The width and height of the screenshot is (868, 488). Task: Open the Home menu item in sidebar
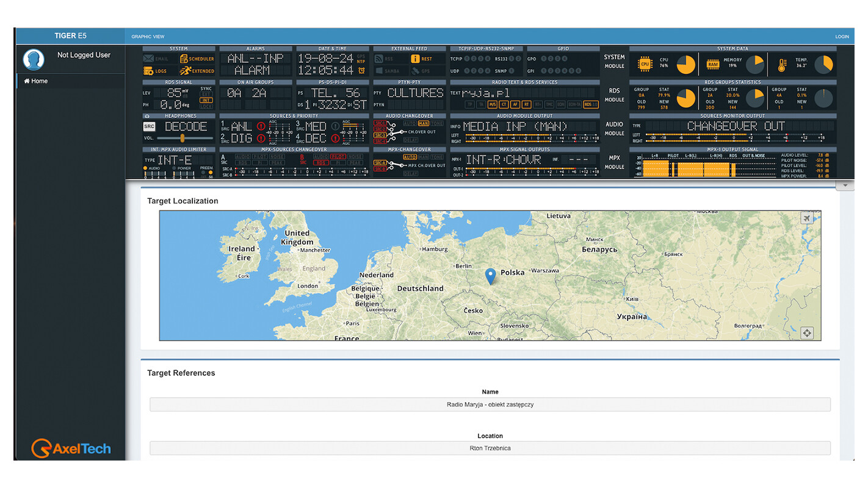click(x=36, y=81)
